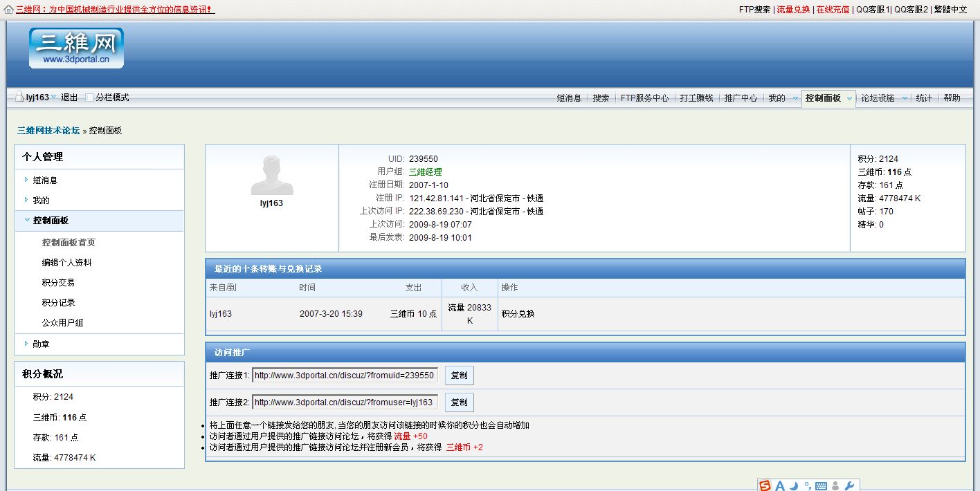980x491 pixels.
Task: Go to FTP服务中心 in nav bar
Action: tap(644, 98)
